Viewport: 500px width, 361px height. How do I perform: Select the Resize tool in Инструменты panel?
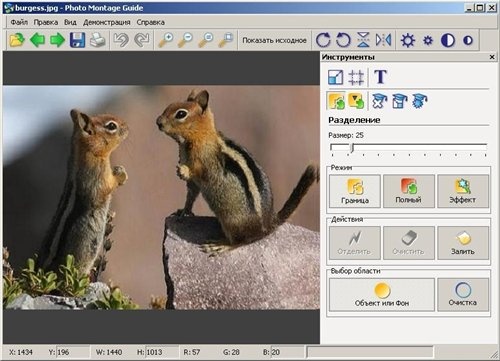tap(335, 77)
